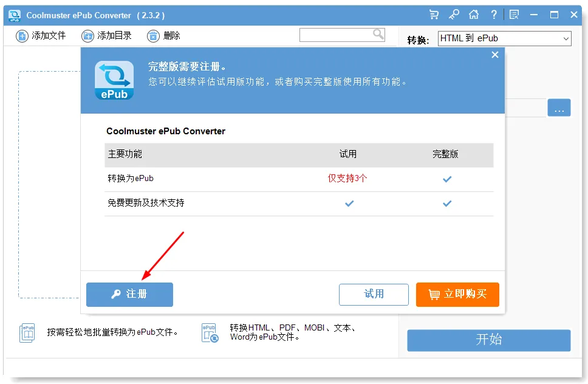Click the text '按需轻松地批量转换为ePub文件。'
This screenshot has height=384, width=588.
point(112,332)
